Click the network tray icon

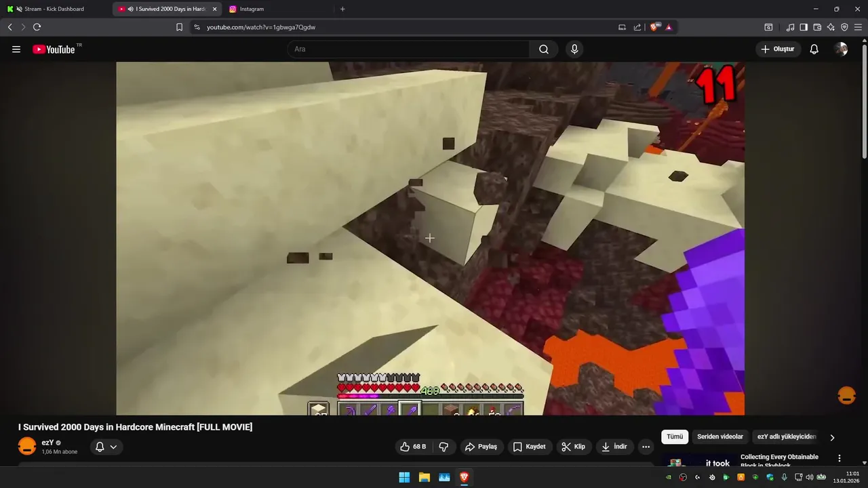pos(797,477)
